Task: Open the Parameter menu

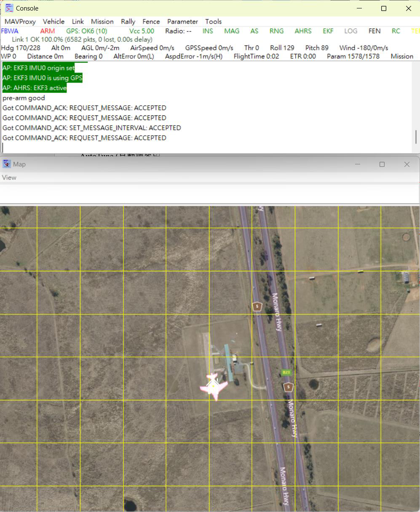Action: click(x=182, y=21)
